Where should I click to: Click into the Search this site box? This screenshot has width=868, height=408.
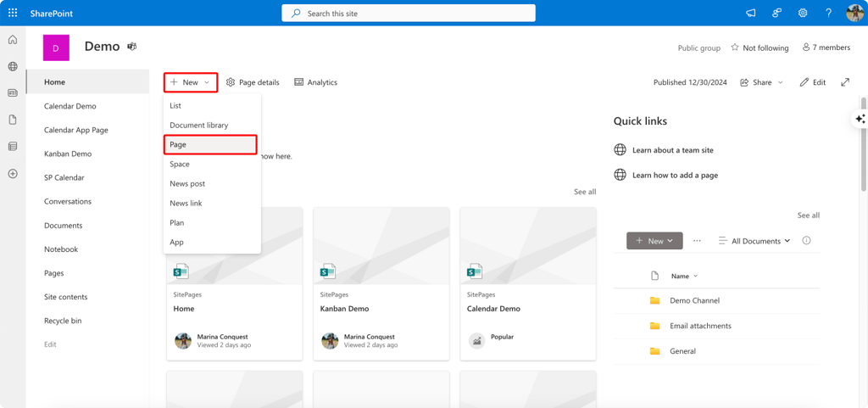[409, 14]
